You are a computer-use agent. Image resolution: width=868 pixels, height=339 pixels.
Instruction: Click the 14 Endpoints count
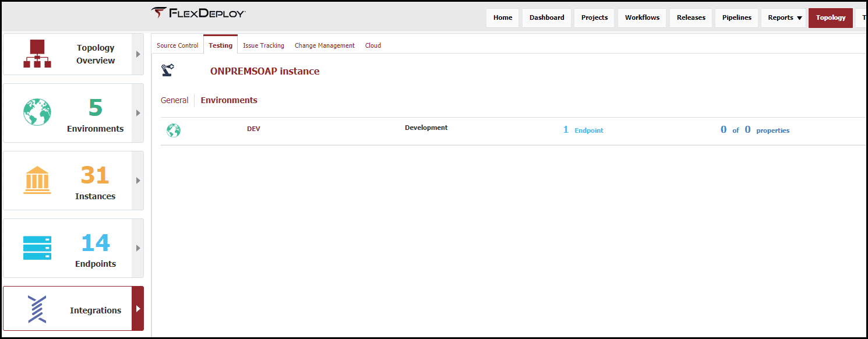[96, 243]
